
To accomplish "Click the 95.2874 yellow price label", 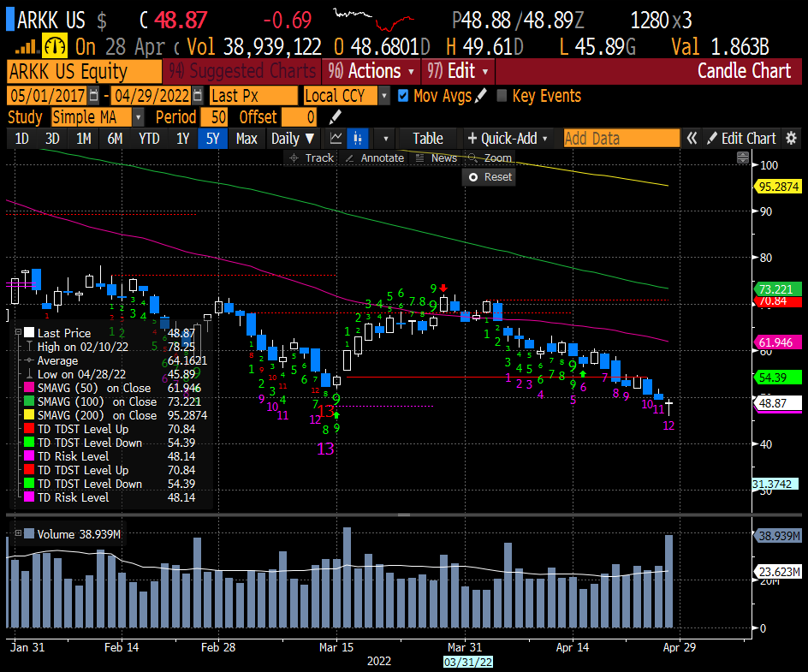I will [x=778, y=187].
